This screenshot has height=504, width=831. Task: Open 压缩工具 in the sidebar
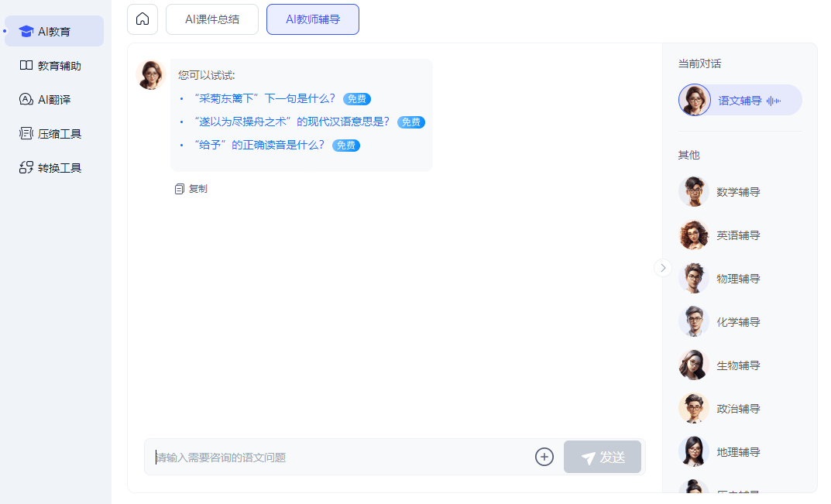(54, 134)
